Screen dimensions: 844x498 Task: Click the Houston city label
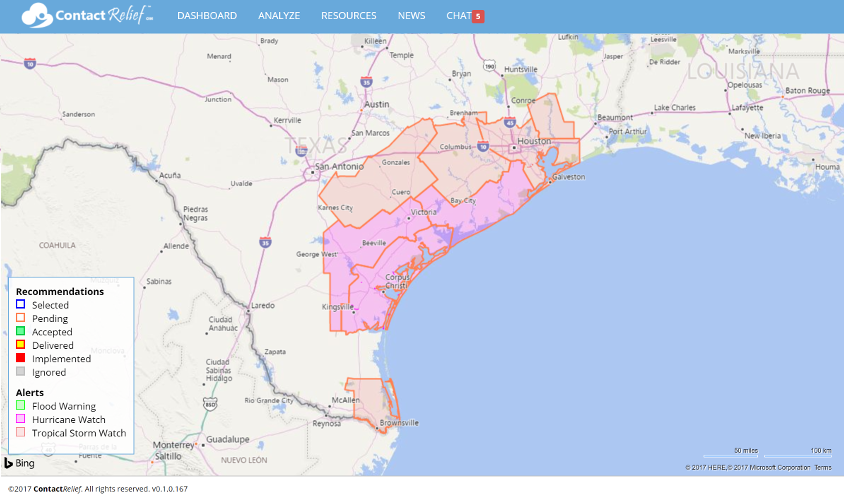pos(534,141)
